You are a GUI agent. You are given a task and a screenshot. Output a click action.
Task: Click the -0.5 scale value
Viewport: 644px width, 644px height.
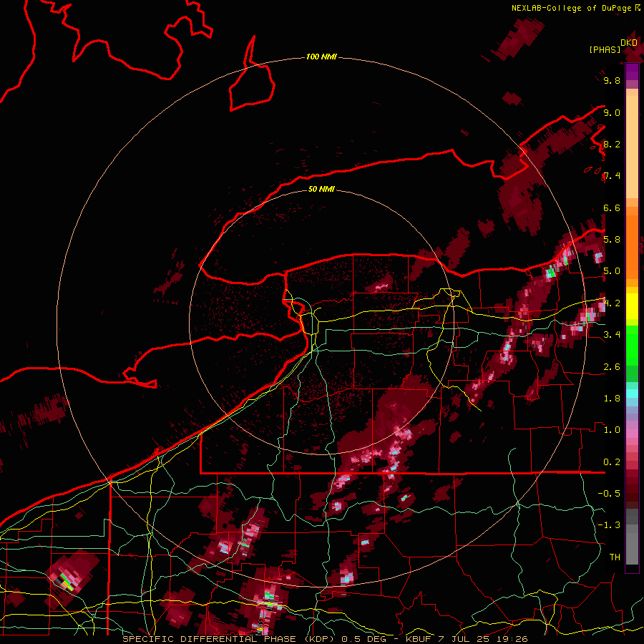(x=609, y=494)
